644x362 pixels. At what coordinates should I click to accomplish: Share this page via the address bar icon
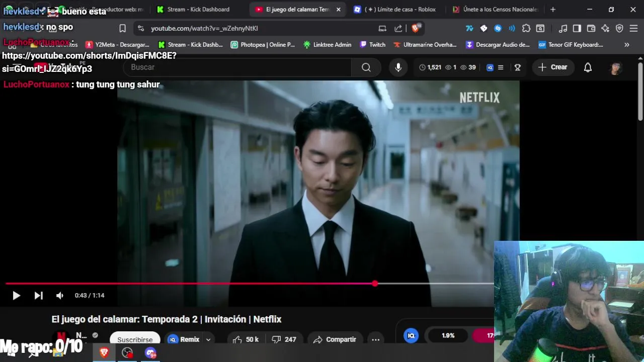(398, 29)
